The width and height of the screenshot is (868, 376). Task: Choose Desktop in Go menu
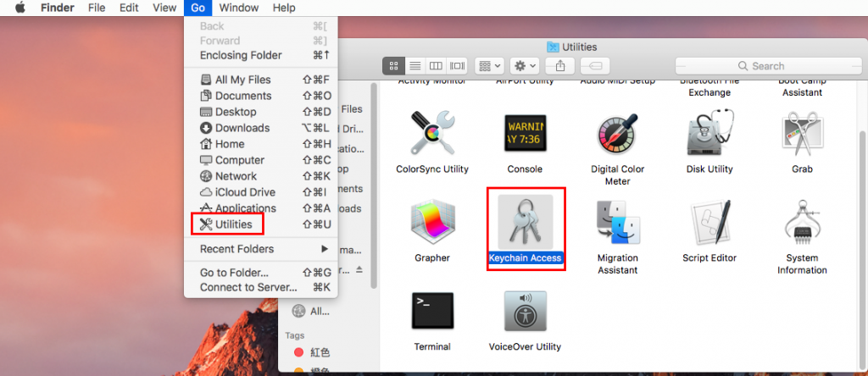261,112
